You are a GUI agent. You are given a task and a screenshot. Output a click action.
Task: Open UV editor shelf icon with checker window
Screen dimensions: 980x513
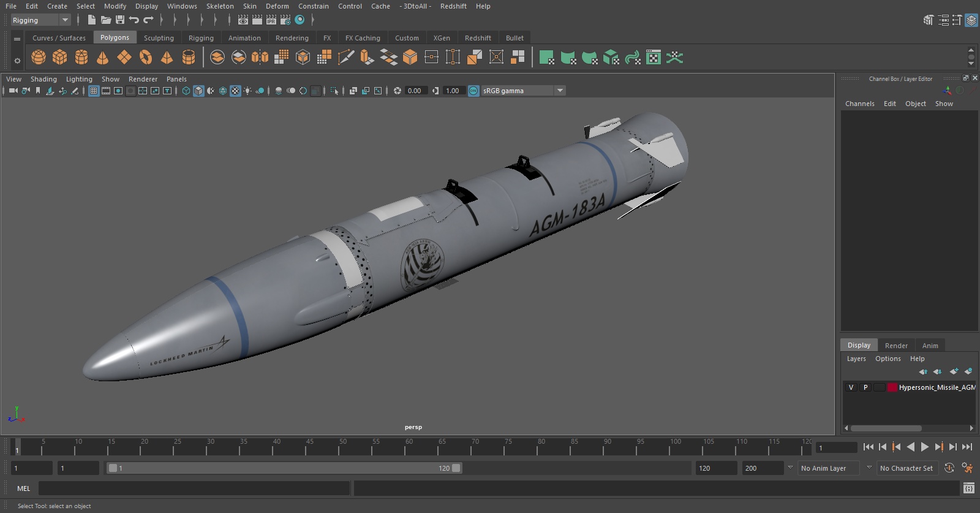click(x=654, y=58)
